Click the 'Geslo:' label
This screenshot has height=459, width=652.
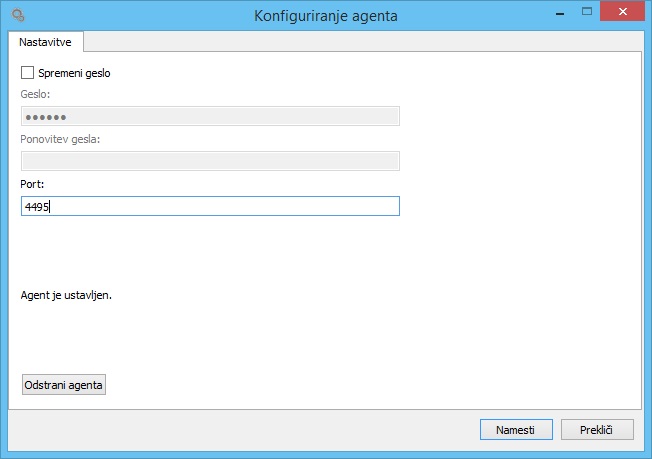pos(35,94)
